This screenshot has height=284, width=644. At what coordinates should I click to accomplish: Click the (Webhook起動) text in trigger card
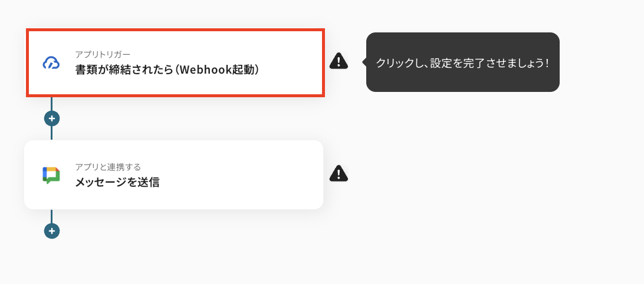tap(217, 70)
